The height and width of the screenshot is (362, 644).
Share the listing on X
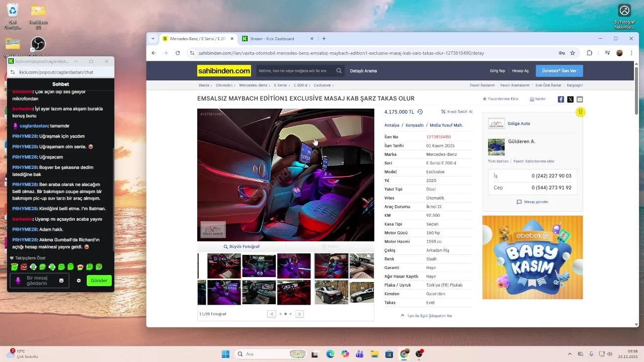tap(570, 100)
